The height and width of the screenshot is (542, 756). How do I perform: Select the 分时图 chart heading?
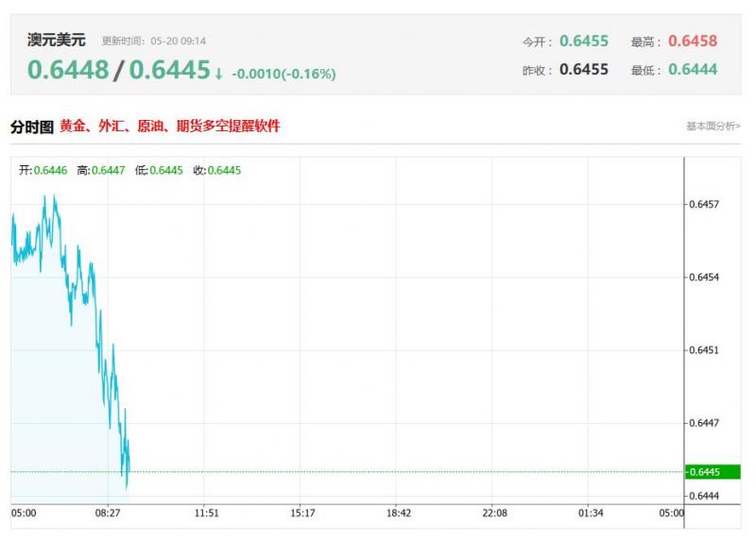(x=32, y=127)
